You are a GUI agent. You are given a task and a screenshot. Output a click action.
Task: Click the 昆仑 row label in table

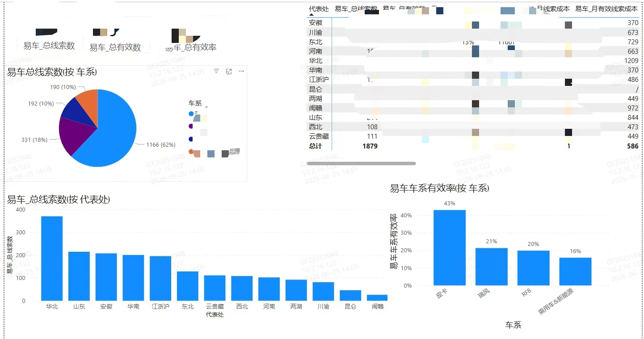pyautogui.click(x=316, y=89)
